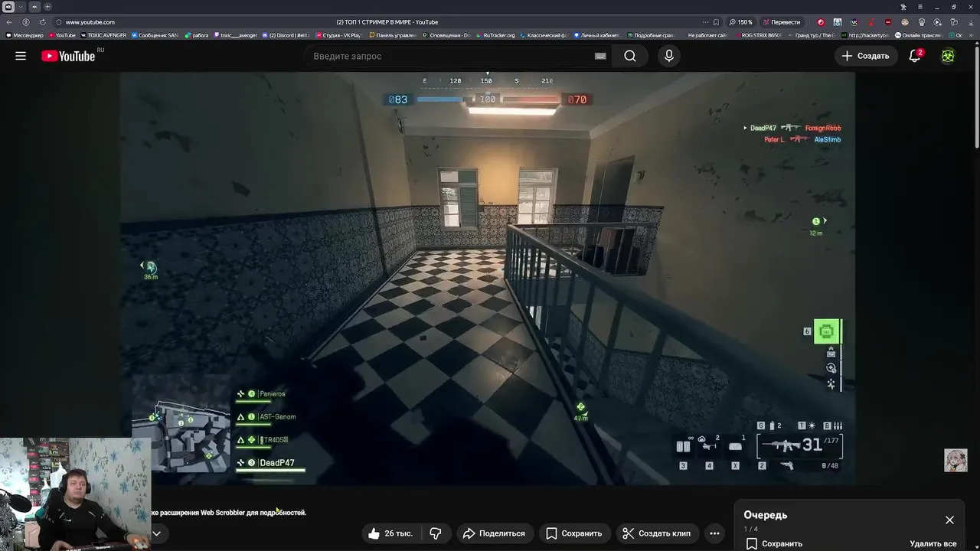Reload the page with refresh icon
980x551 pixels.
42,22
